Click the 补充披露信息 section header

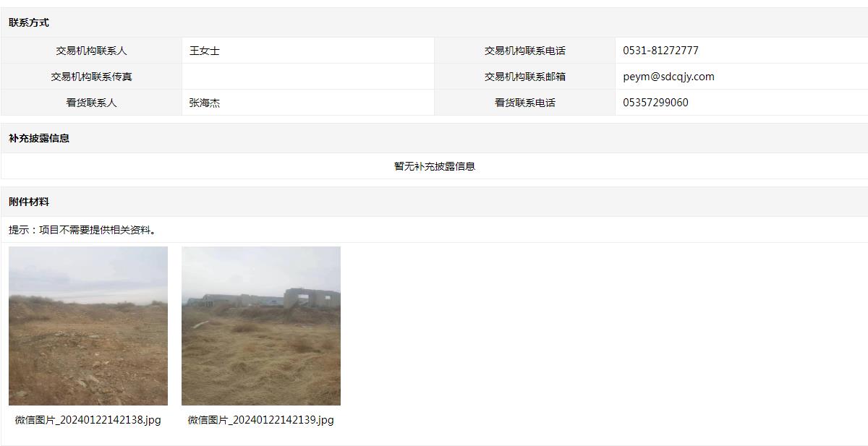39,138
